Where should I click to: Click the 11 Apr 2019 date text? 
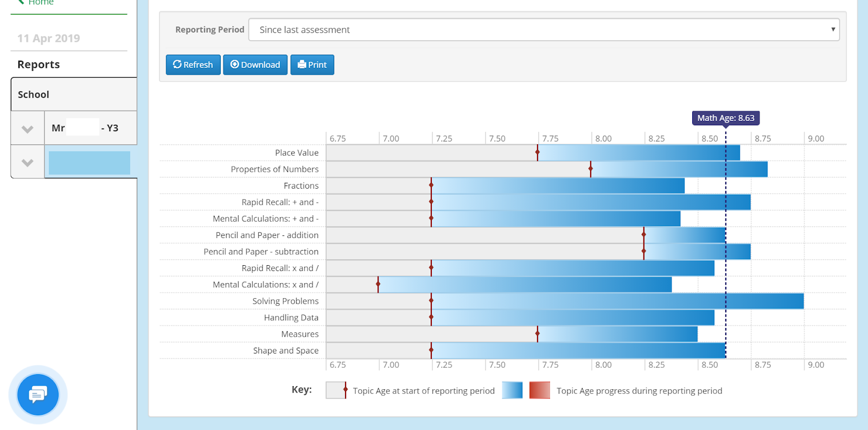point(49,38)
